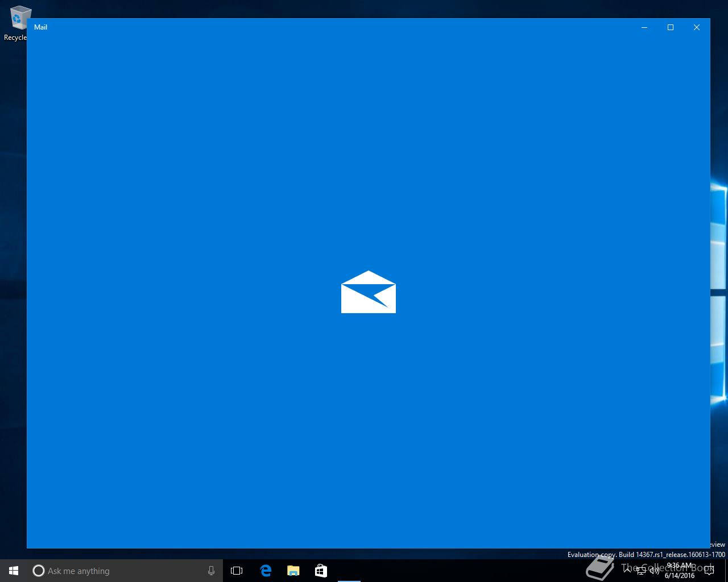Launch Microsoft Edge from the taskbar
The image size is (728, 582).
(266, 571)
